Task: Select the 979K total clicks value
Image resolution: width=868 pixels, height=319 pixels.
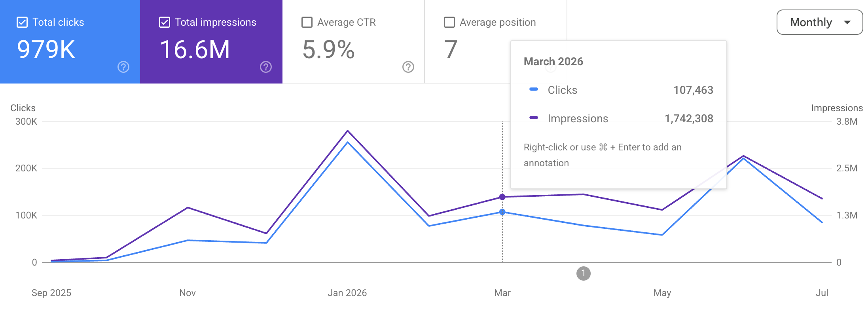Action: point(46,49)
